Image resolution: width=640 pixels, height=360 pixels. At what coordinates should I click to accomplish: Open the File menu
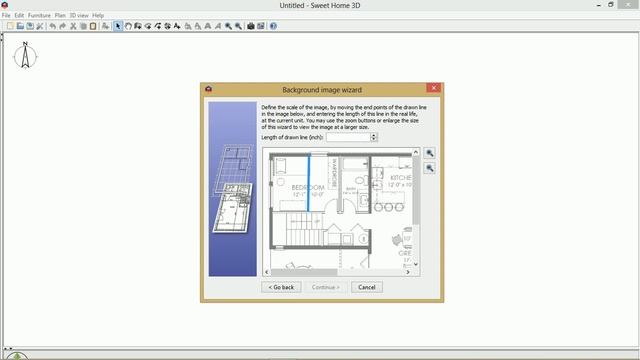[6, 16]
